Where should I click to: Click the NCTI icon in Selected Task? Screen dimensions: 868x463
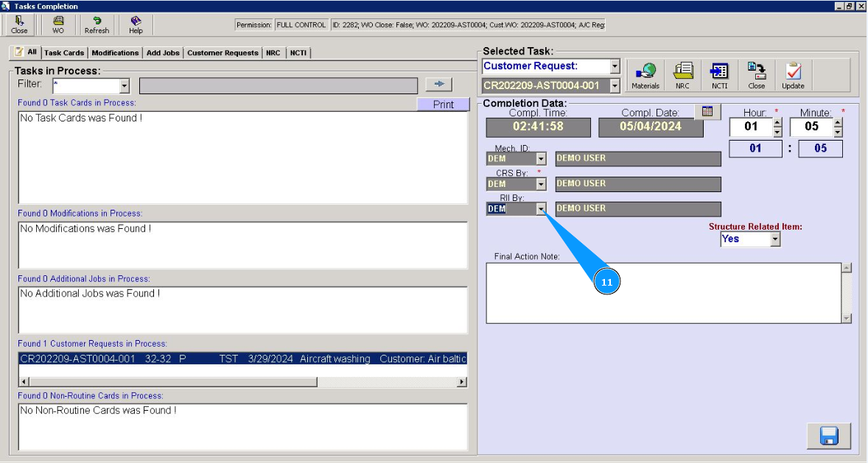point(719,75)
